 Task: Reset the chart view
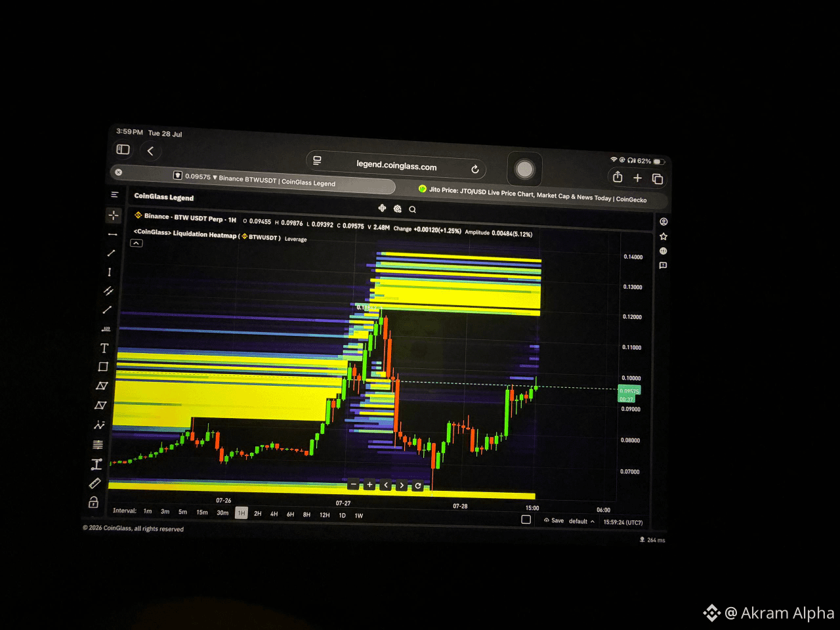[x=417, y=486]
